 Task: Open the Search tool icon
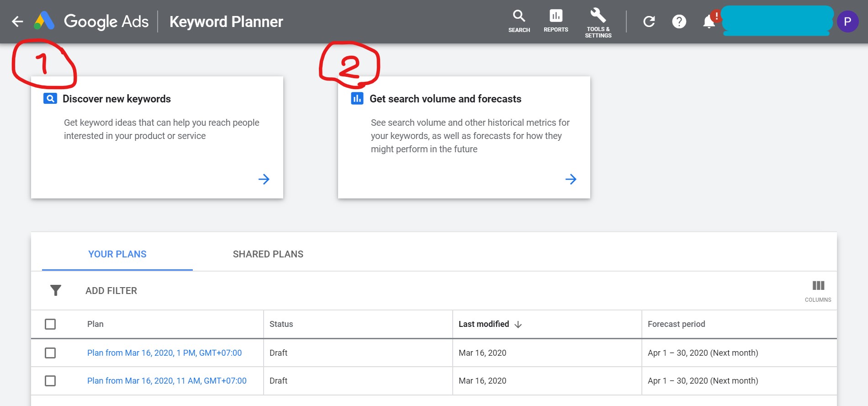coord(519,21)
